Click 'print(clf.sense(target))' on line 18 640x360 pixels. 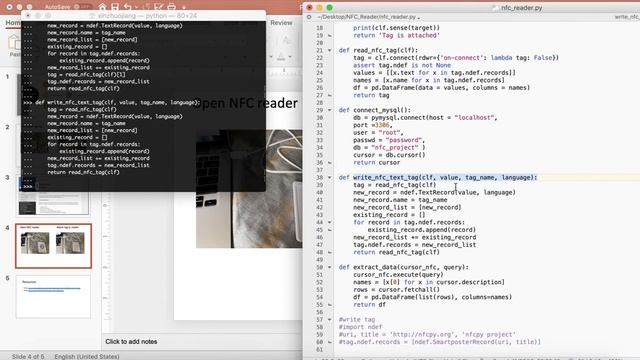(x=396, y=28)
